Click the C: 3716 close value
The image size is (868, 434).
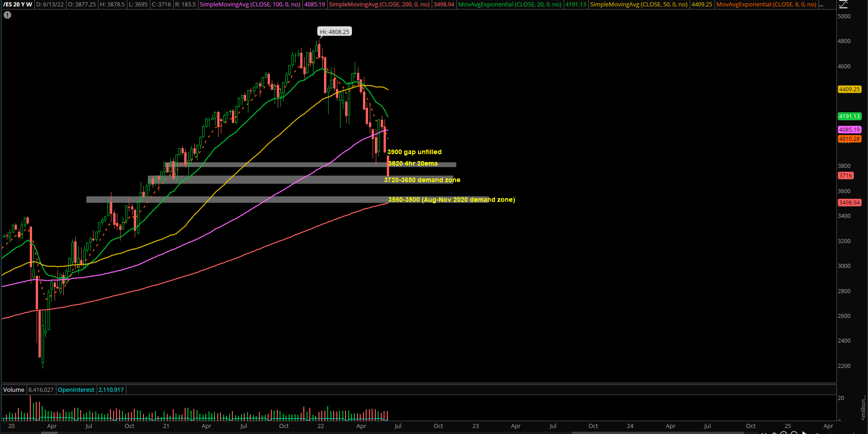click(x=161, y=5)
